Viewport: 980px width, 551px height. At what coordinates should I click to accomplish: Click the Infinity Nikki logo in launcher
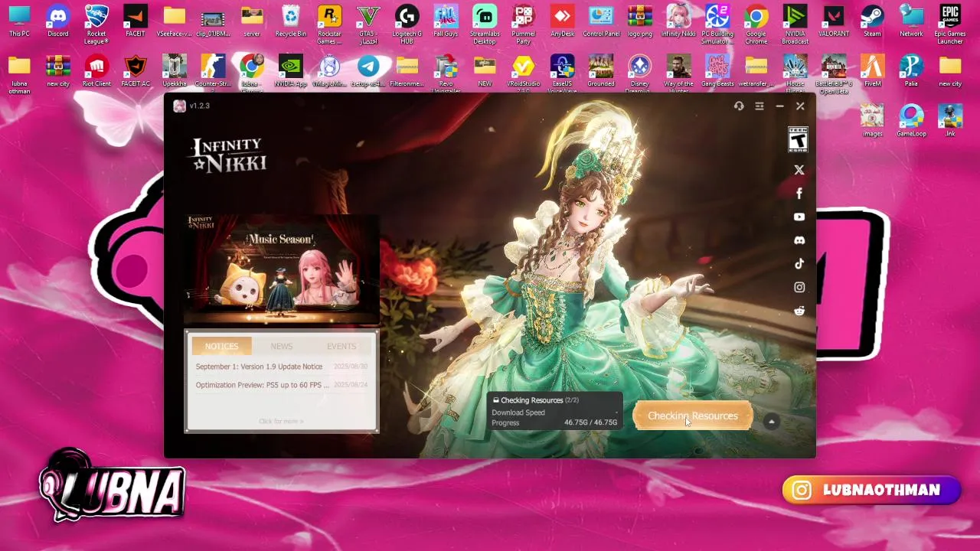[x=229, y=155]
